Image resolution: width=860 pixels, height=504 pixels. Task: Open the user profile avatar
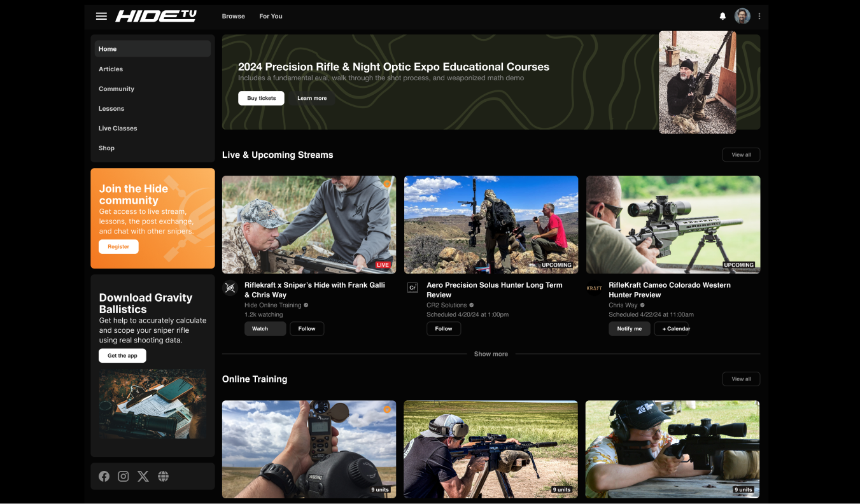pyautogui.click(x=742, y=16)
